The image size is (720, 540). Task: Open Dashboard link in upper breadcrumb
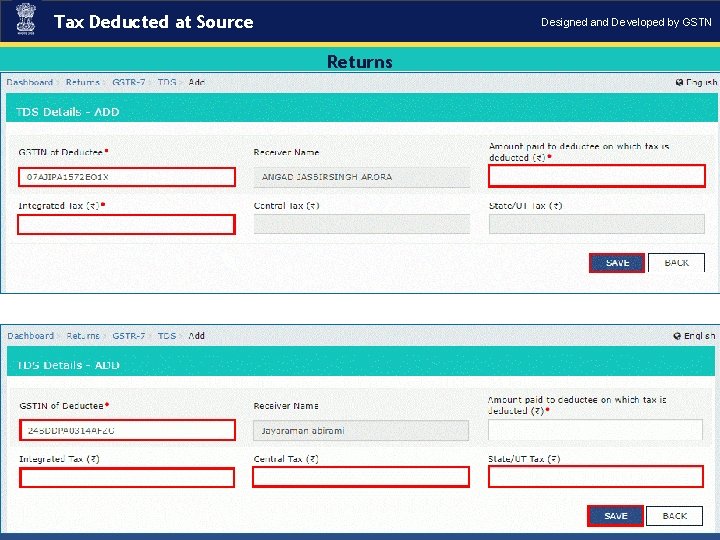[29, 82]
